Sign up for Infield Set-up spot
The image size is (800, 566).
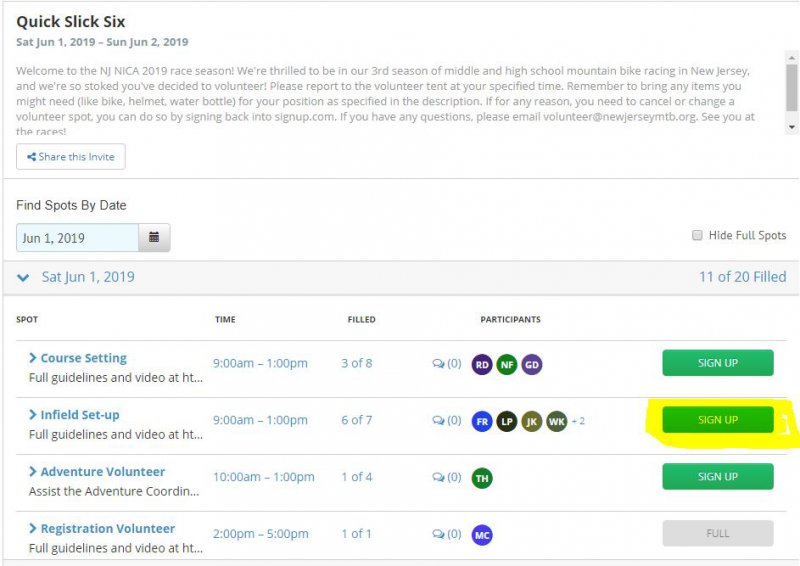pos(717,420)
